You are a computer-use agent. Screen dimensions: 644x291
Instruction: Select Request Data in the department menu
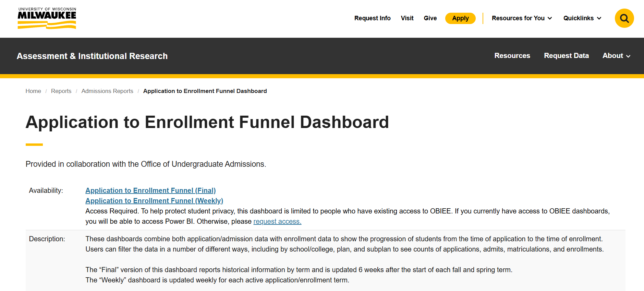[566, 56]
